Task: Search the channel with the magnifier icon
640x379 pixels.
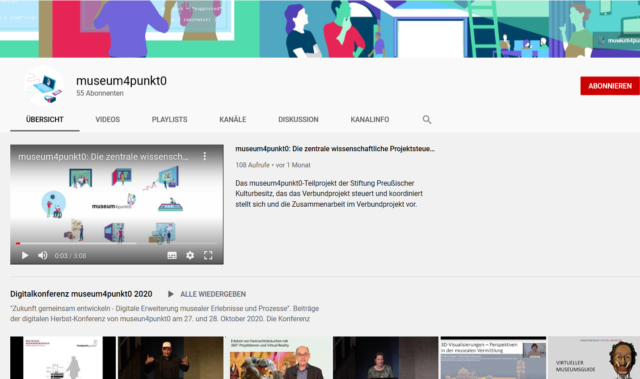Action: click(427, 120)
